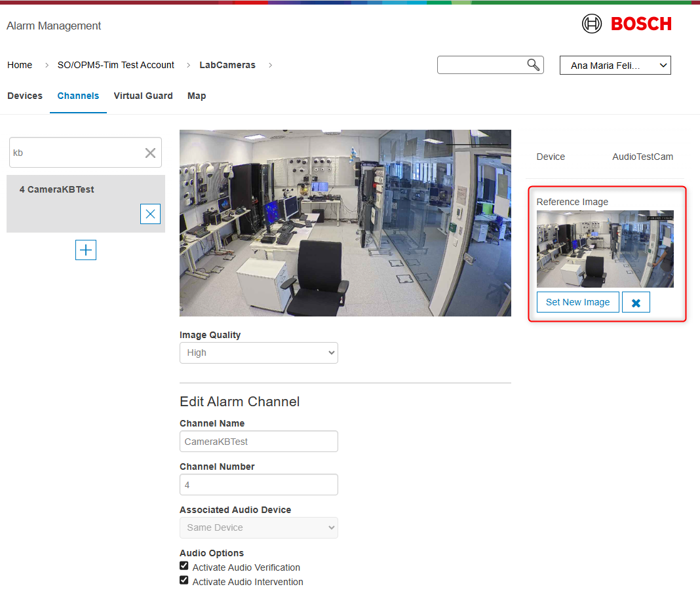Click the magnifying glass search icon
Image resolution: width=700 pixels, height=591 pixels.
point(534,64)
